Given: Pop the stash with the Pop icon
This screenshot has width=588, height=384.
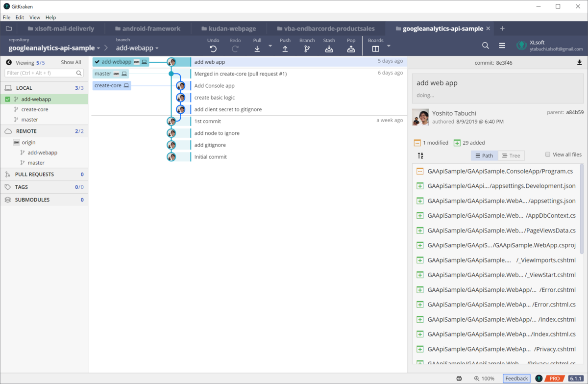Looking at the screenshot, I should (x=351, y=49).
